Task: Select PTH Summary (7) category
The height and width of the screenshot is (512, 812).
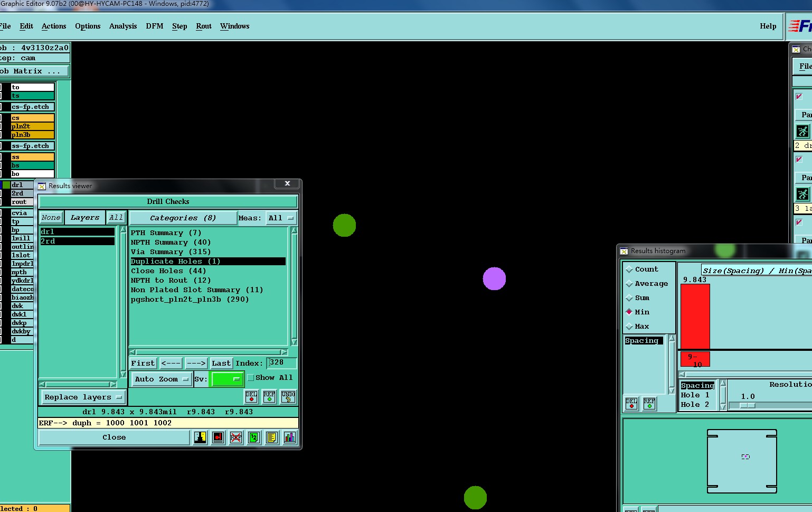Action: click(x=166, y=233)
